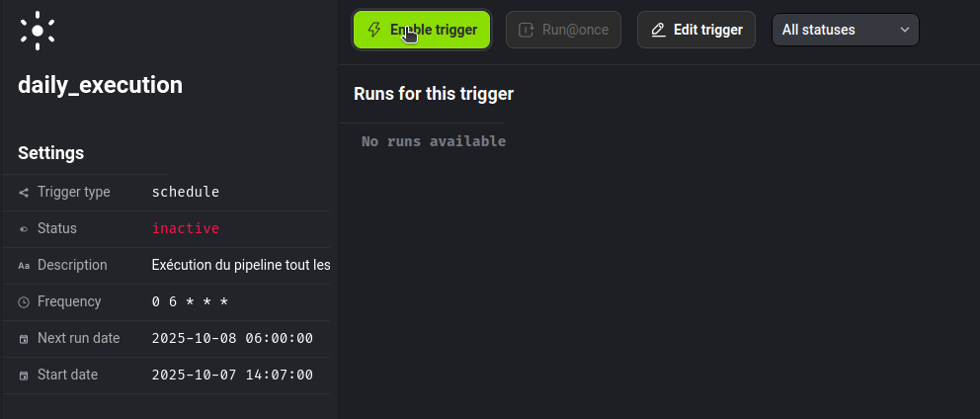Click the cron frequency value 0 6 * * *

click(190, 301)
